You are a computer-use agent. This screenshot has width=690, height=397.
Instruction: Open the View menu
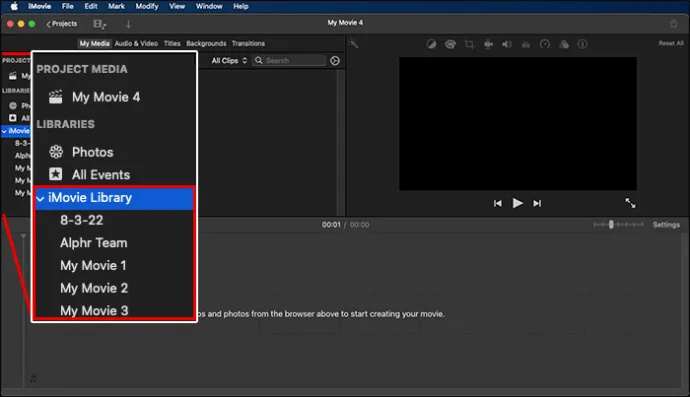pyautogui.click(x=177, y=6)
